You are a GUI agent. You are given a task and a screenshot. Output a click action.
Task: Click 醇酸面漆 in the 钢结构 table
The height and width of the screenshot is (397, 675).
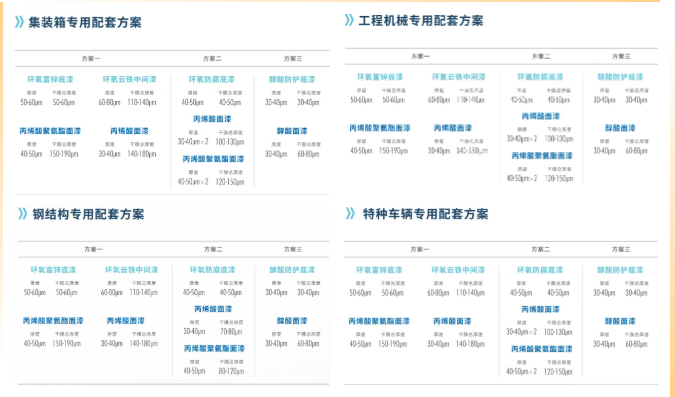292,321
